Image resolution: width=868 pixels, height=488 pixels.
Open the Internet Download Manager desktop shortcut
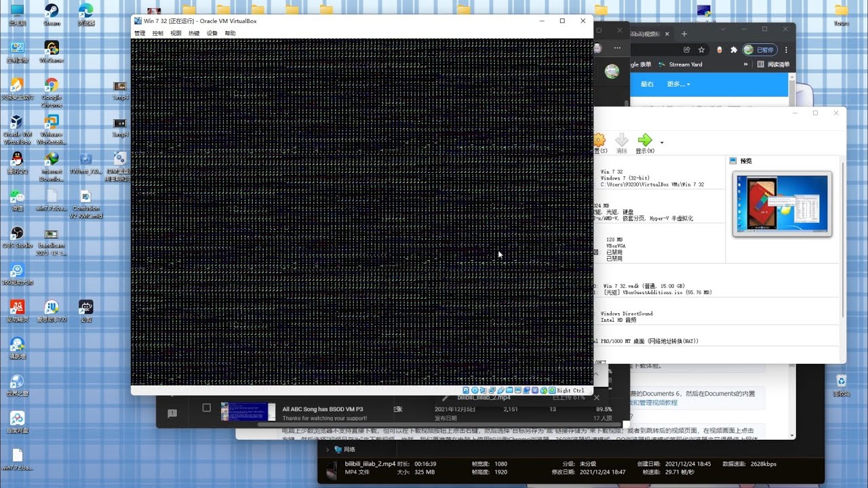52,167
